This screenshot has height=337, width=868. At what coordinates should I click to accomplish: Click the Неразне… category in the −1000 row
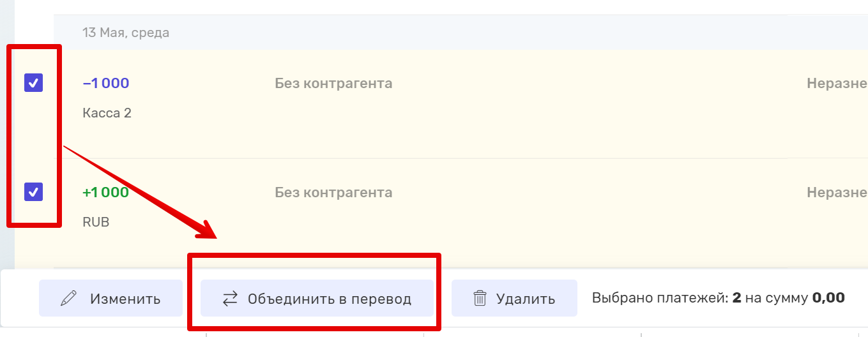[x=837, y=83]
